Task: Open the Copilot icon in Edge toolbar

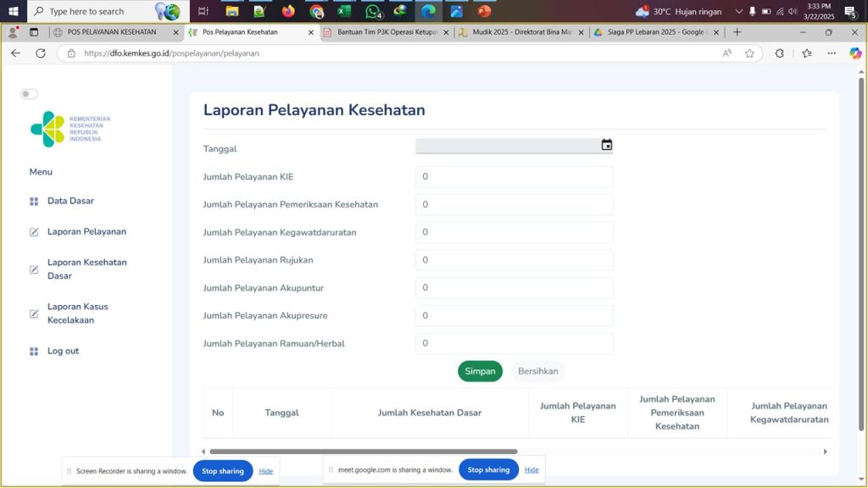Action: [855, 53]
